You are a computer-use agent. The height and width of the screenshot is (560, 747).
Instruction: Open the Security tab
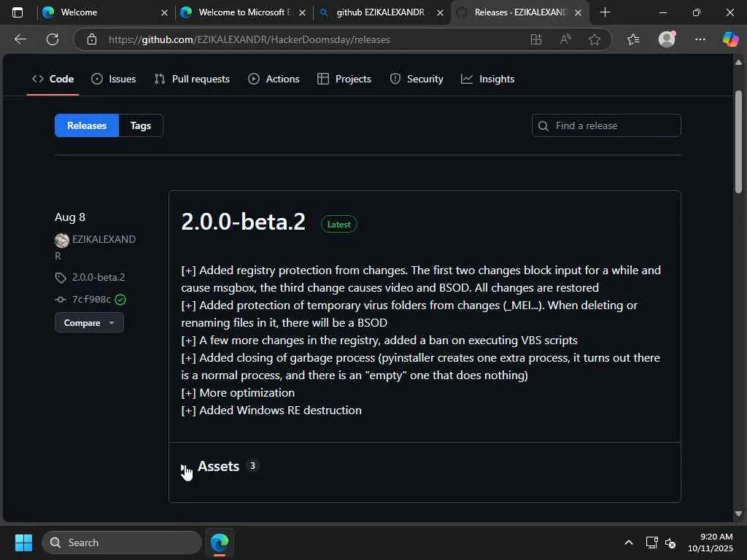[417, 79]
